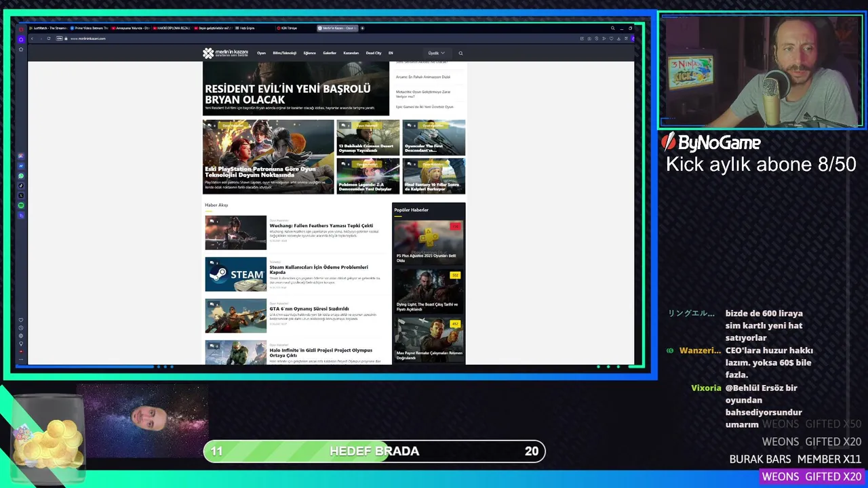868x488 pixels.
Task: Expand the Üyelik dropdown in site header
Action: (x=436, y=53)
